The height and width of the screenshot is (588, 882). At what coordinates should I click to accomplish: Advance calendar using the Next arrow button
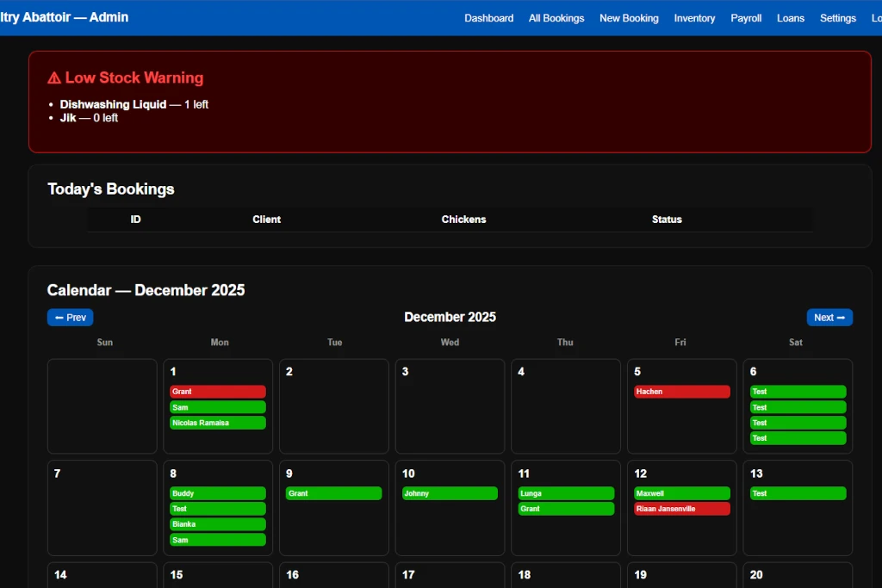(x=829, y=318)
